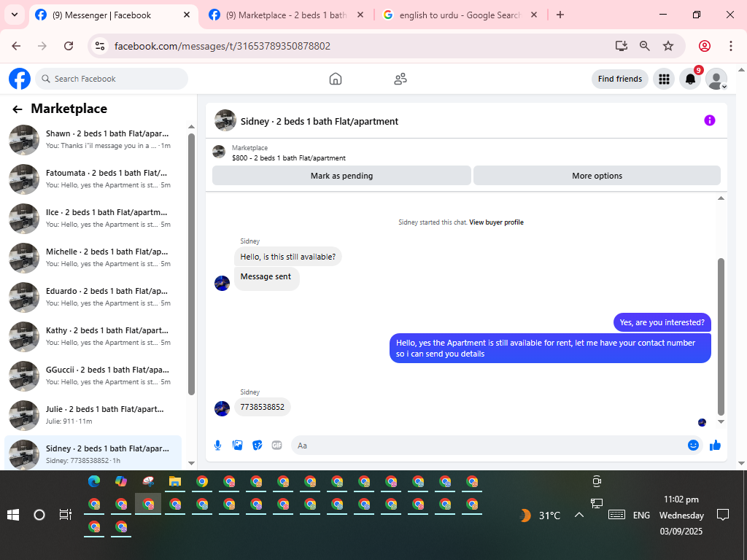Open the emoji picker smiley
747x560 pixels.
coord(693,446)
